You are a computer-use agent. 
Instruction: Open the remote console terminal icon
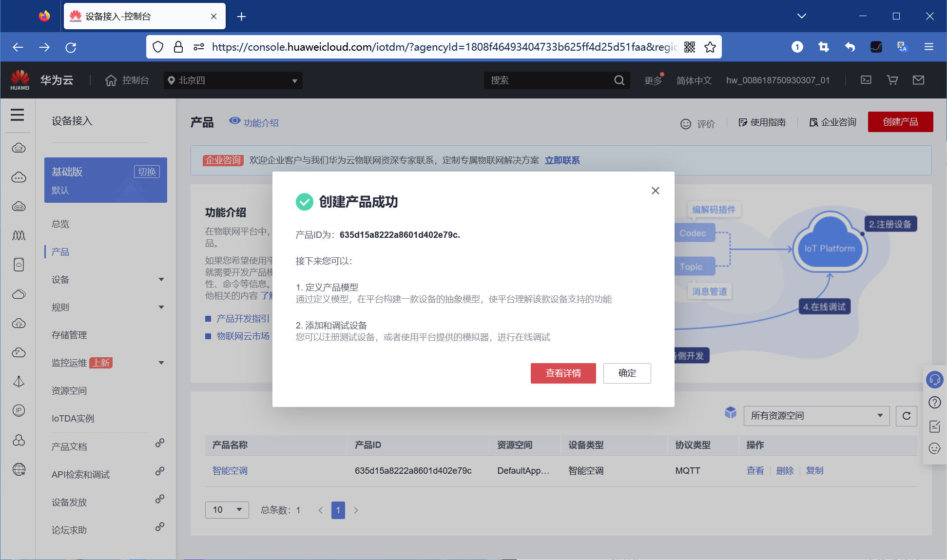coord(866,80)
